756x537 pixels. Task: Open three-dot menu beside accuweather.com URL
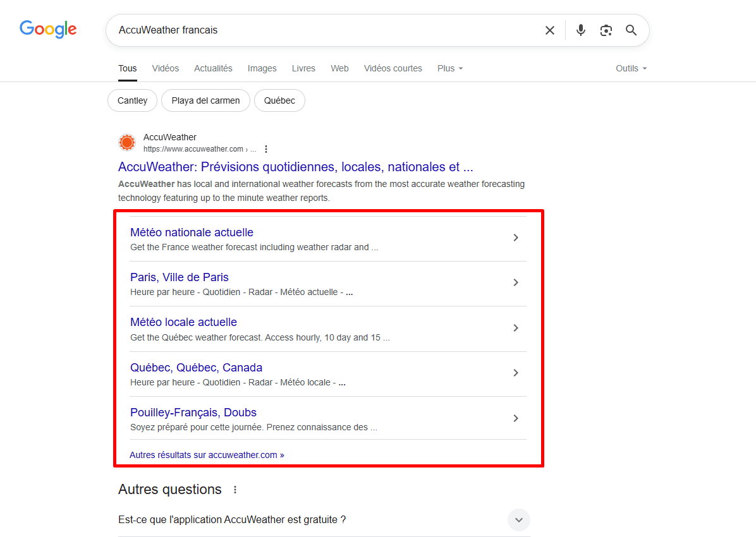click(x=266, y=150)
